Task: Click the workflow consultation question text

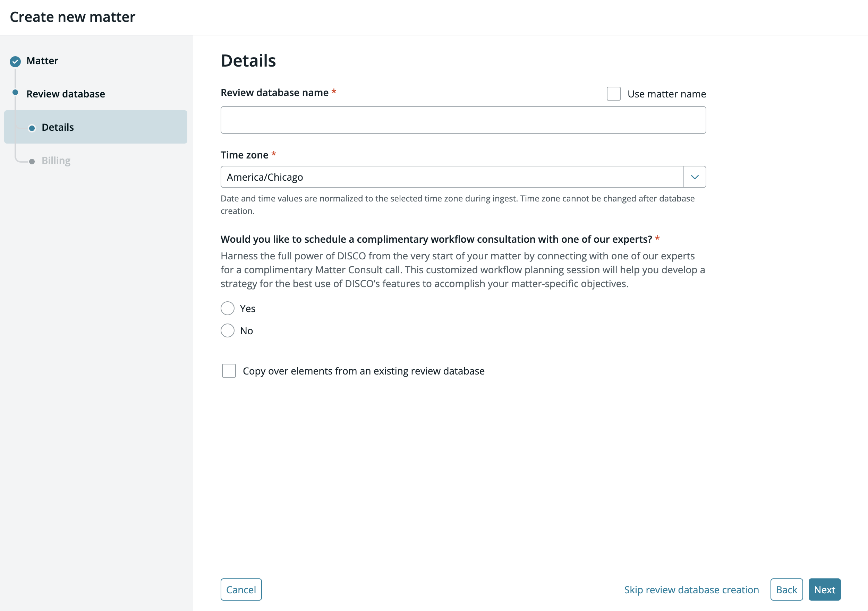Action: [436, 239]
